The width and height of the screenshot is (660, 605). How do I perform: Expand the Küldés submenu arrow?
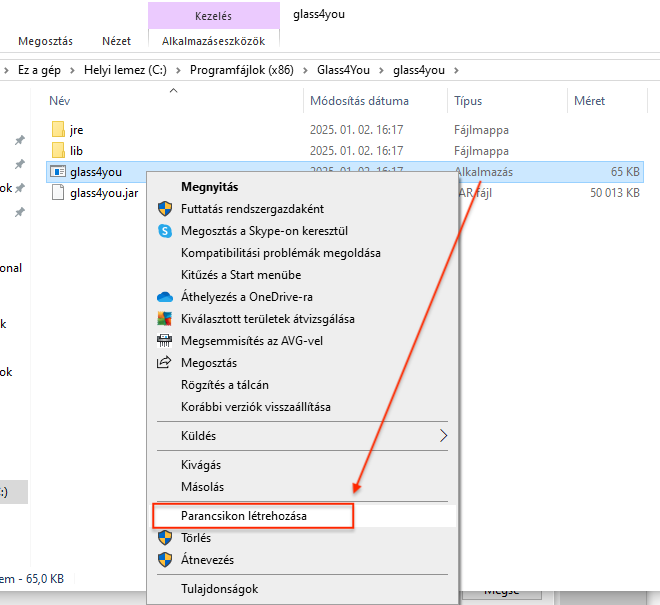click(x=443, y=436)
